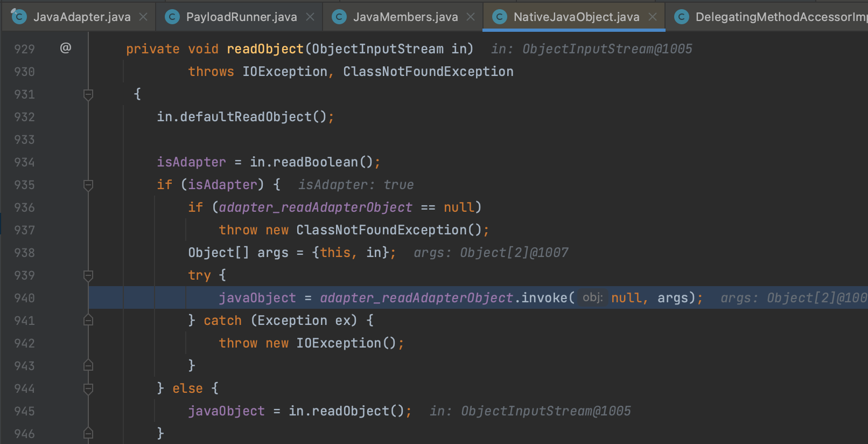
Task: Click line number 937 in the gutter
Action: (24, 230)
